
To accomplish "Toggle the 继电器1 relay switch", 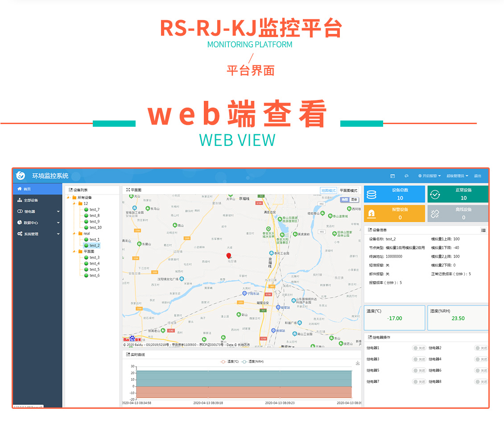I will pos(419,348).
